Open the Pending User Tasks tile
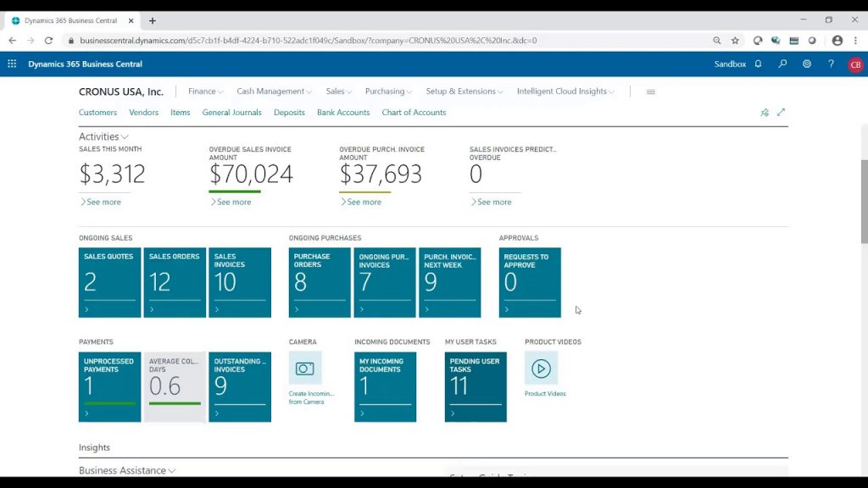Image resolution: width=868 pixels, height=488 pixels. coord(476,386)
